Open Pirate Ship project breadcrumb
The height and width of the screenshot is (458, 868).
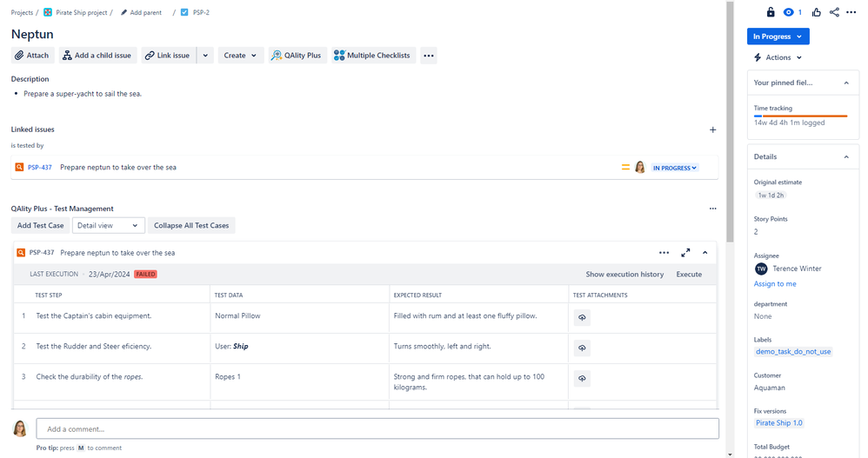coord(82,12)
